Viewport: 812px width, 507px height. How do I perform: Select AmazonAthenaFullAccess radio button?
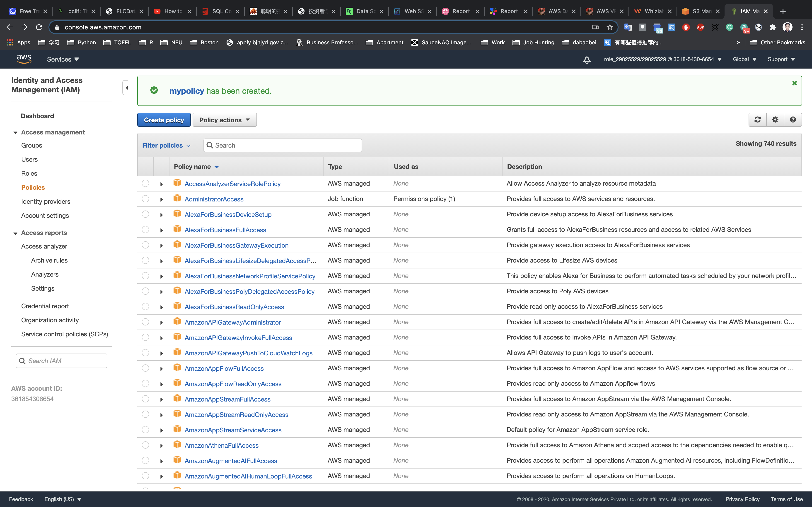[x=145, y=445]
